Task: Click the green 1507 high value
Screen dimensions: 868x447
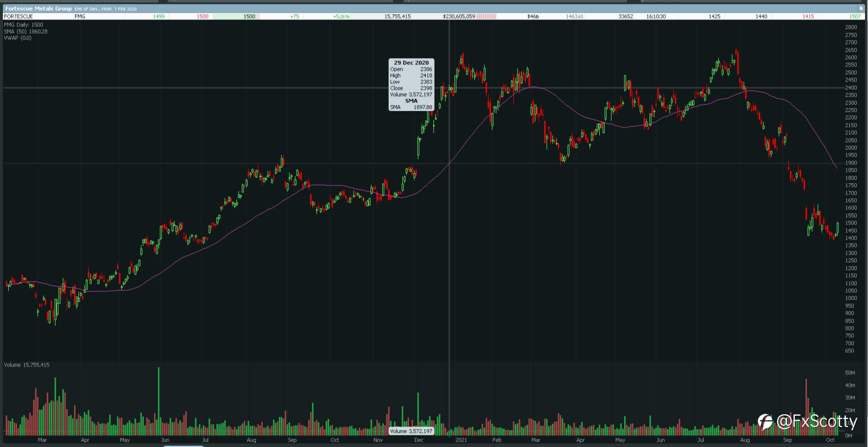Action: tap(855, 17)
